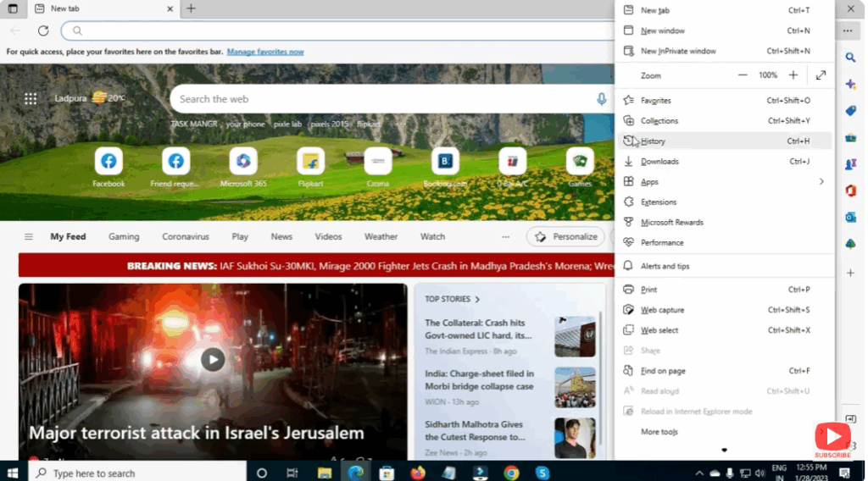This screenshot has height=481, width=868.
Task: Open the Friend requests quick link tile
Action: coord(175,162)
